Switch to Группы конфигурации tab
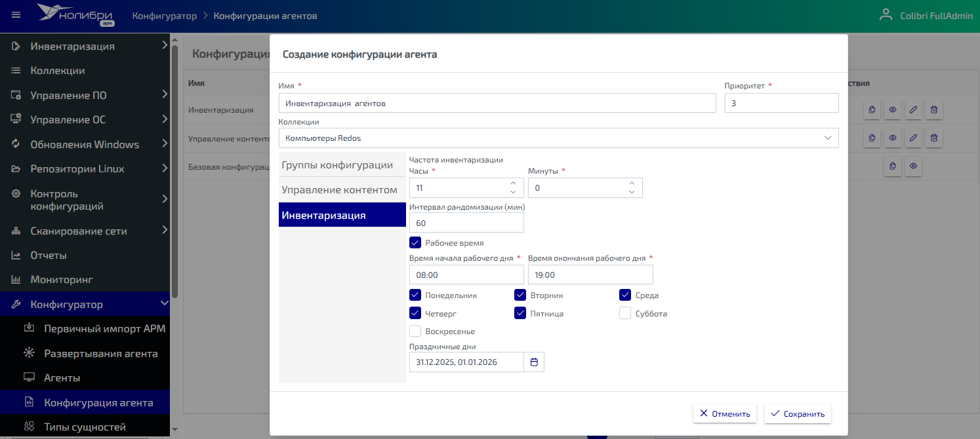Image resolution: width=980 pixels, height=439 pixels. point(337,165)
